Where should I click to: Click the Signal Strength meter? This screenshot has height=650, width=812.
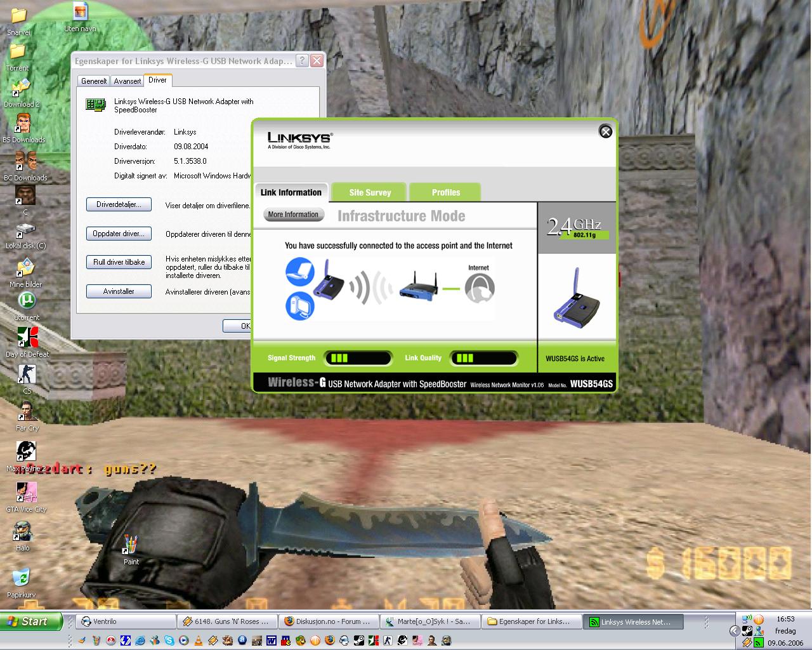(x=358, y=359)
